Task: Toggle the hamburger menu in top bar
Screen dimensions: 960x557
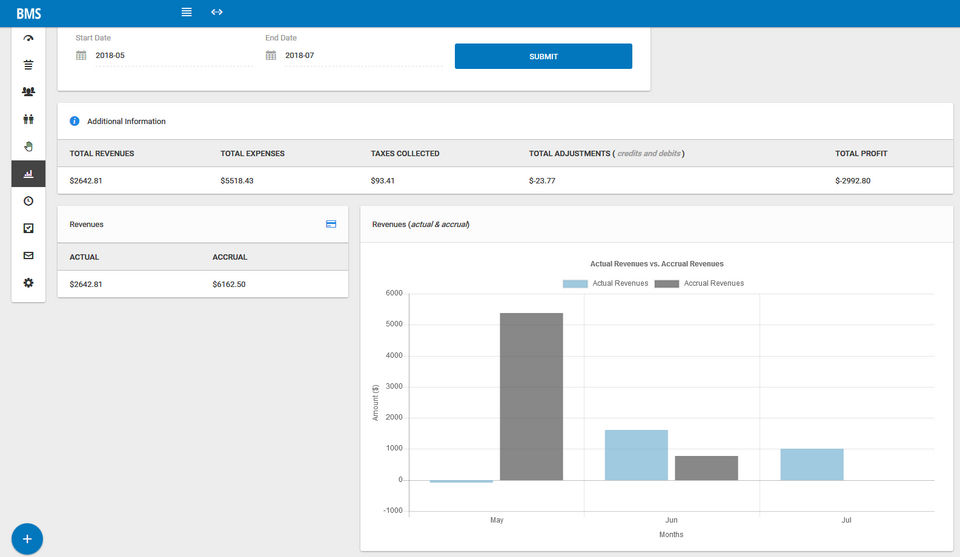Action: [186, 12]
